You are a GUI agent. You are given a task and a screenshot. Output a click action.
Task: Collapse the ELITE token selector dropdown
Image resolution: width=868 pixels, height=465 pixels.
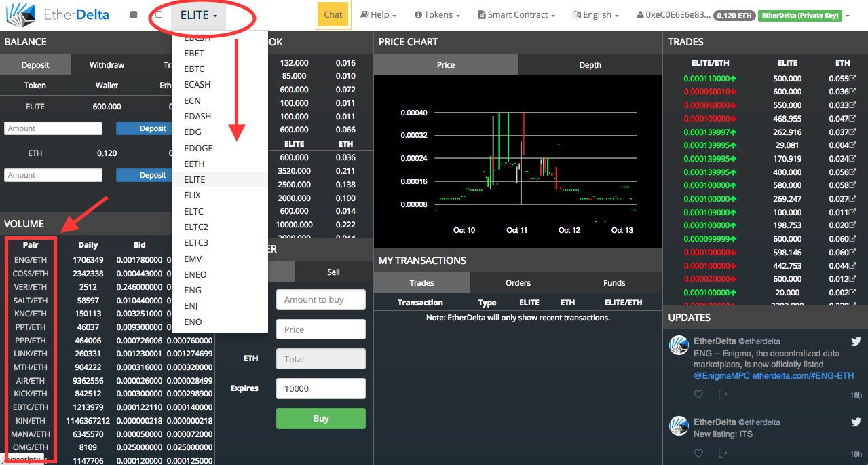[x=199, y=15]
